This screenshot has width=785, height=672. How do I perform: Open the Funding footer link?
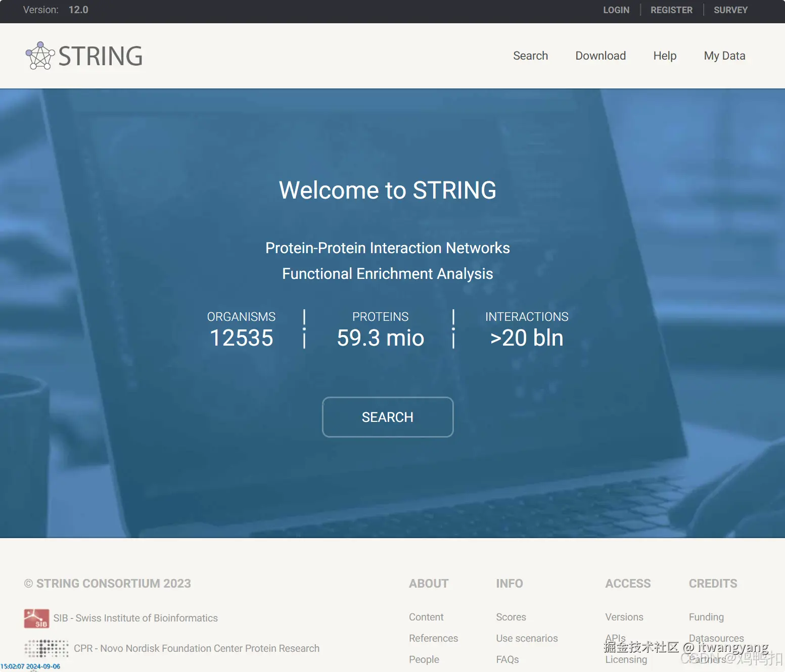point(706,617)
